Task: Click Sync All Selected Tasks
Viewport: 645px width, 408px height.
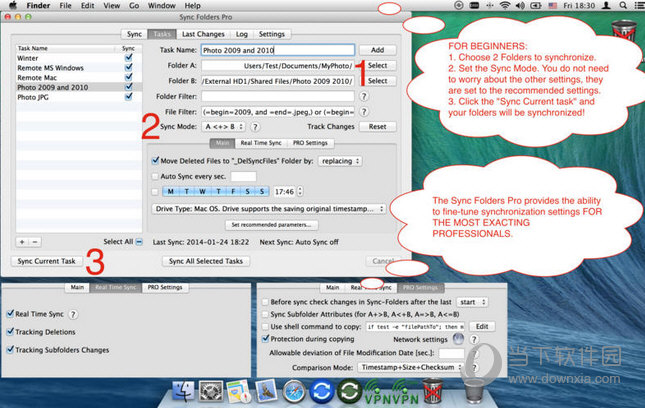Action: [206, 261]
